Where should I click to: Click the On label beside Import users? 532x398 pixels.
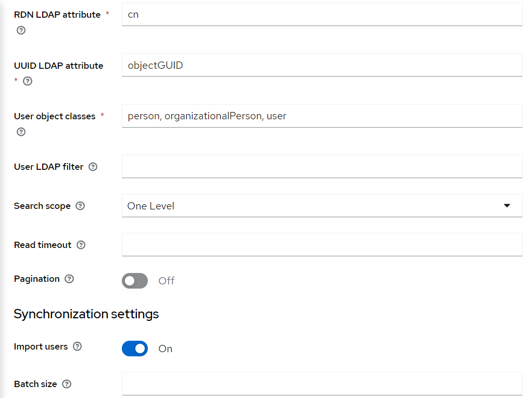coord(165,349)
